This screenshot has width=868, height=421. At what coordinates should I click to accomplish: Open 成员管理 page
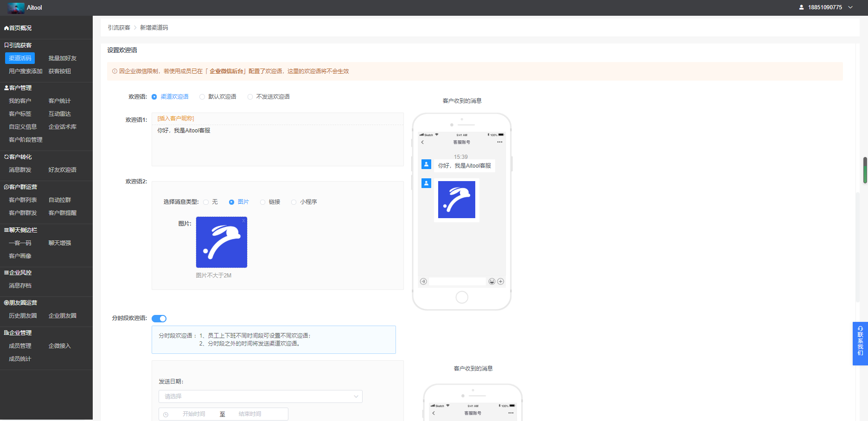20,346
